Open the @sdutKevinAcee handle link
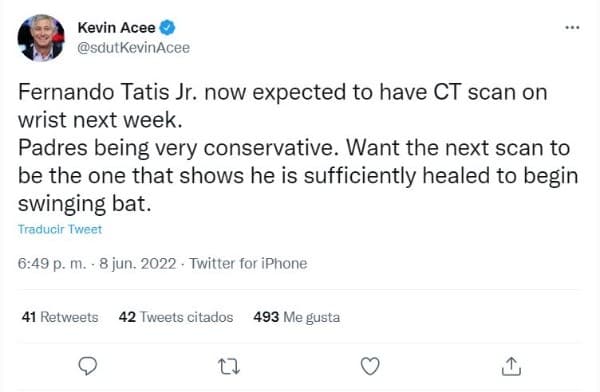600x392 pixels. point(134,48)
